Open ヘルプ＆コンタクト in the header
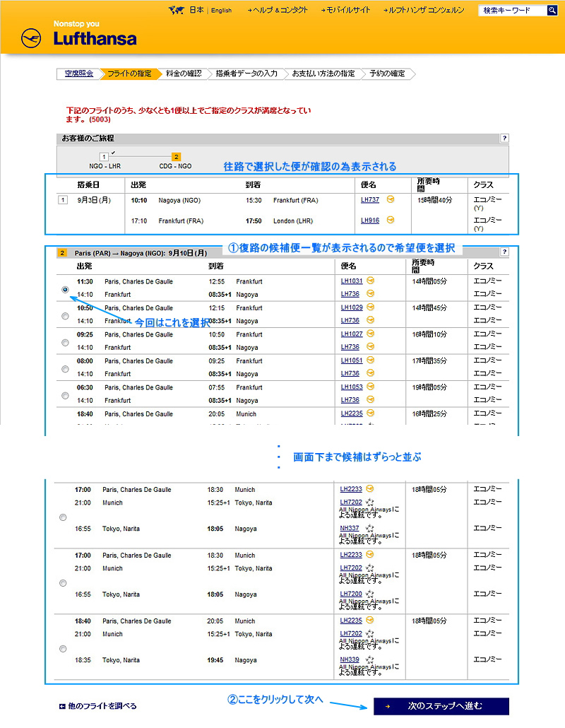This screenshot has width=565, height=728. (278, 10)
